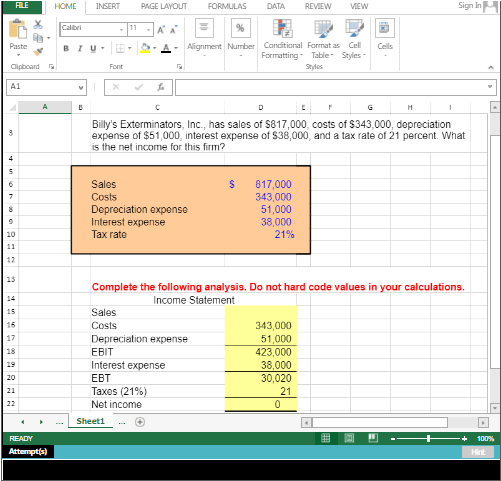Open the FILE tab

[22, 6]
